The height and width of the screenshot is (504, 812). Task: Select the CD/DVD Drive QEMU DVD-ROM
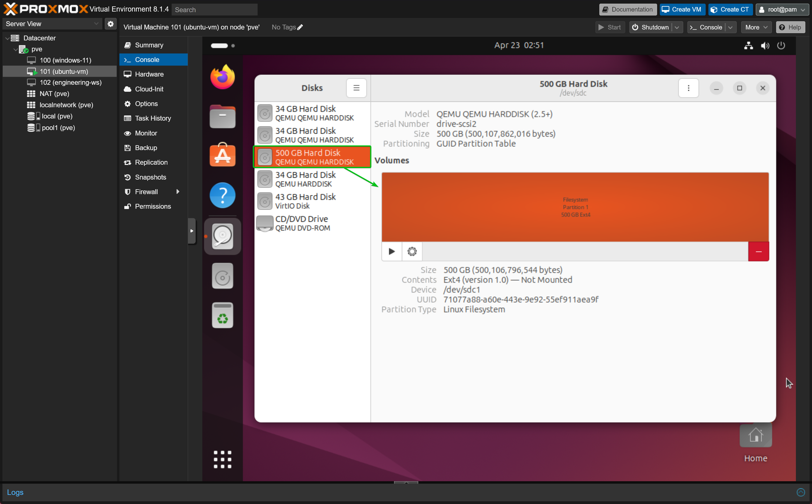312,223
